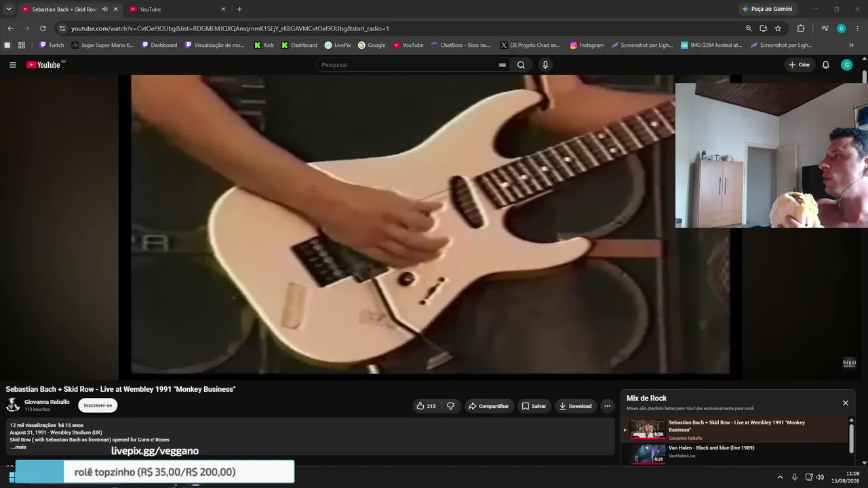Open a new browser tab
Screen dimensions: 868x488
click(239, 9)
